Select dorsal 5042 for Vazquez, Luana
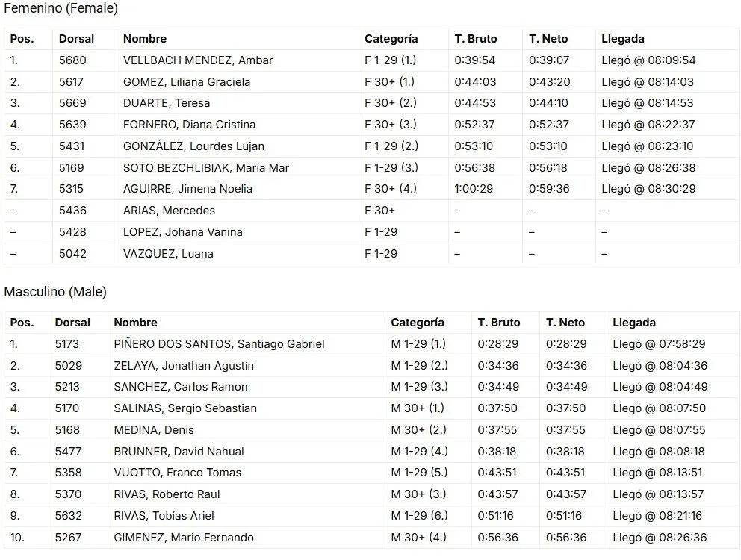This screenshot has width=741, height=560. pos(72,254)
